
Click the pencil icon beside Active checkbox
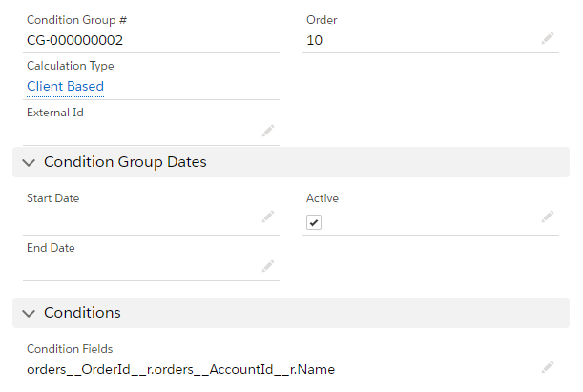tap(547, 217)
